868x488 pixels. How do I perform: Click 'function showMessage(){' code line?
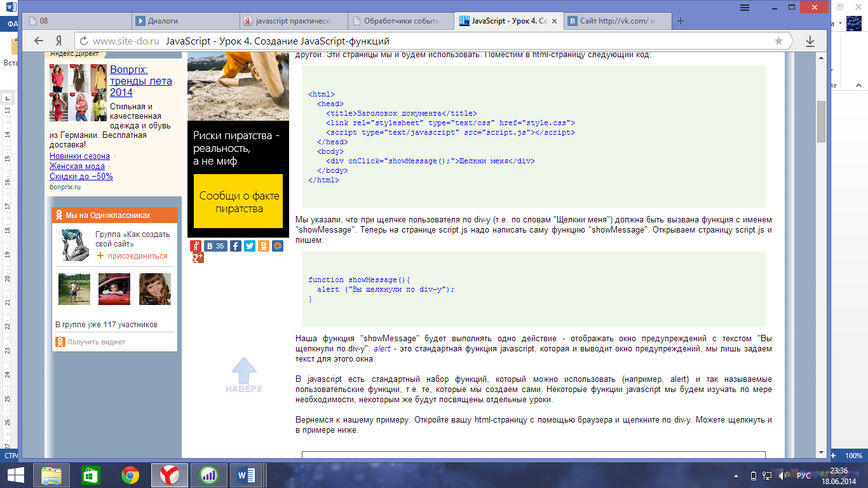click(360, 280)
